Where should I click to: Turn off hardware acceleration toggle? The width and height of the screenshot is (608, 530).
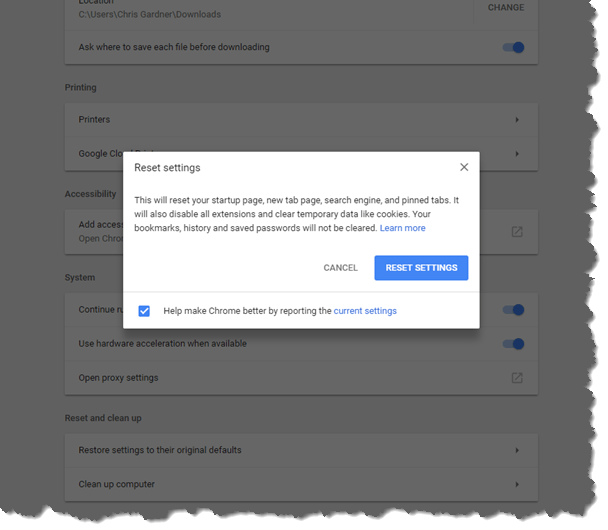coord(513,344)
